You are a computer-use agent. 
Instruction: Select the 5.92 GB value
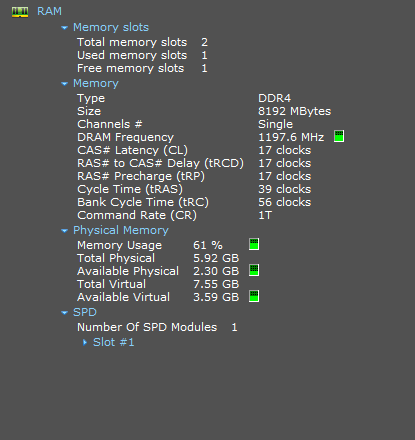(x=216, y=258)
